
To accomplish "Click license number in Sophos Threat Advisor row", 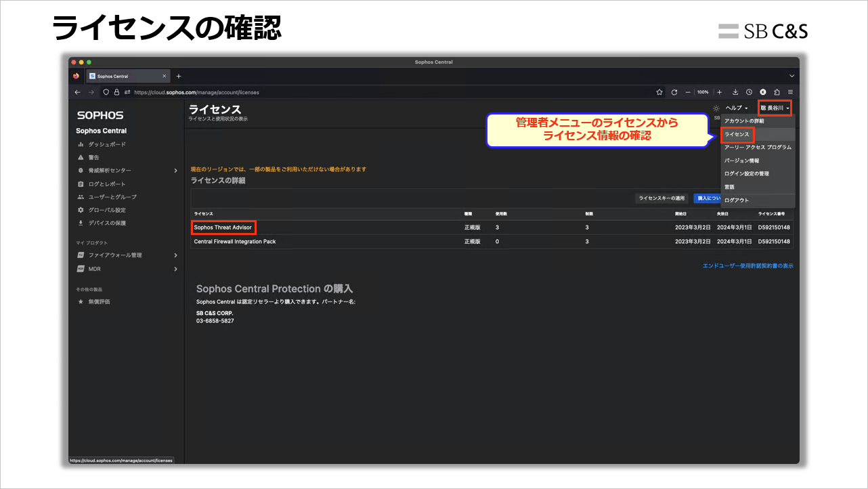I will pos(774,228).
